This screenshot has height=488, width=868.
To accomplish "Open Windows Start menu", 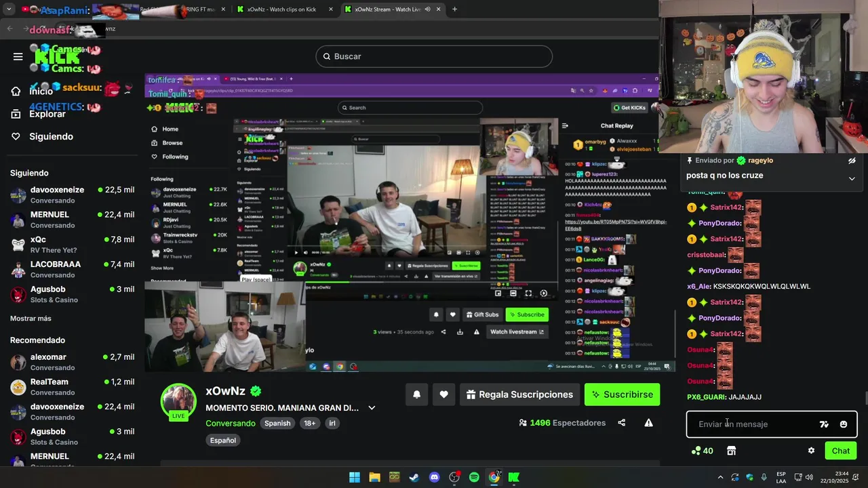I will click(x=355, y=477).
